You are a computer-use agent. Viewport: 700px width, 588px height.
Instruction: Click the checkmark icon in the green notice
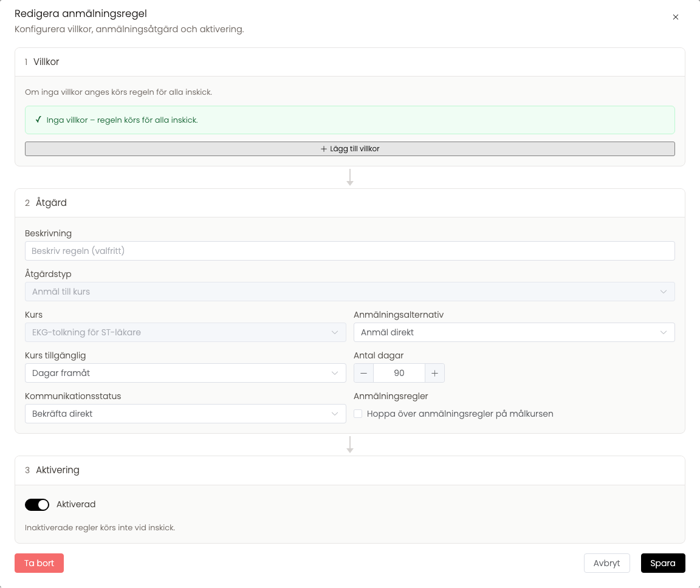click(x=38, y=120)
